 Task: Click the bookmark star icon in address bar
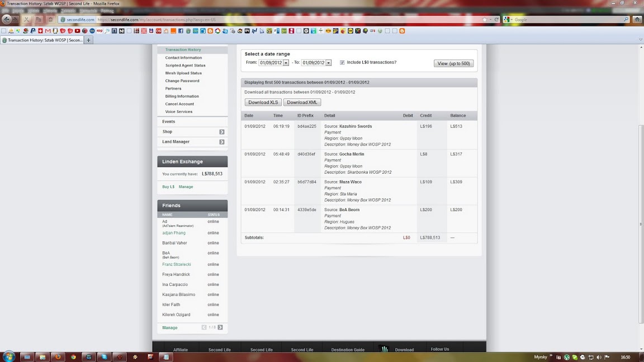(x=485, y=20)
